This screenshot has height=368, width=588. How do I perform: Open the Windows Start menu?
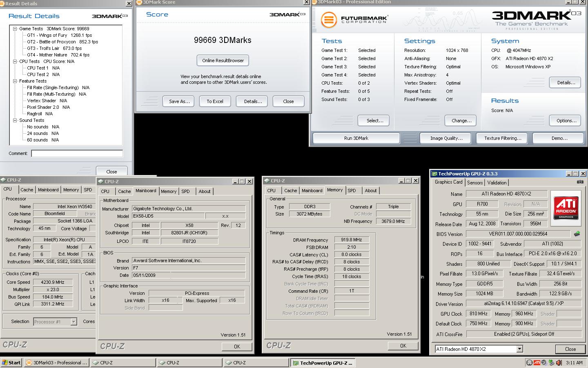[11, 362]
